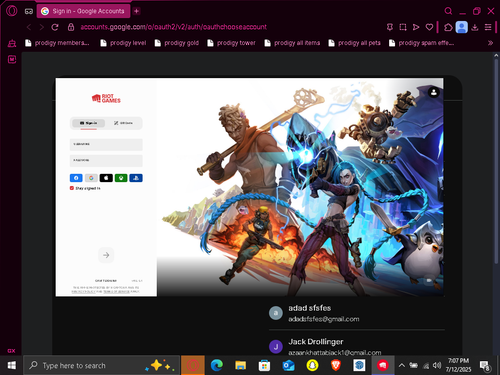
Task: Open Riot Client from the taskbar
Action: coord(383,365)
